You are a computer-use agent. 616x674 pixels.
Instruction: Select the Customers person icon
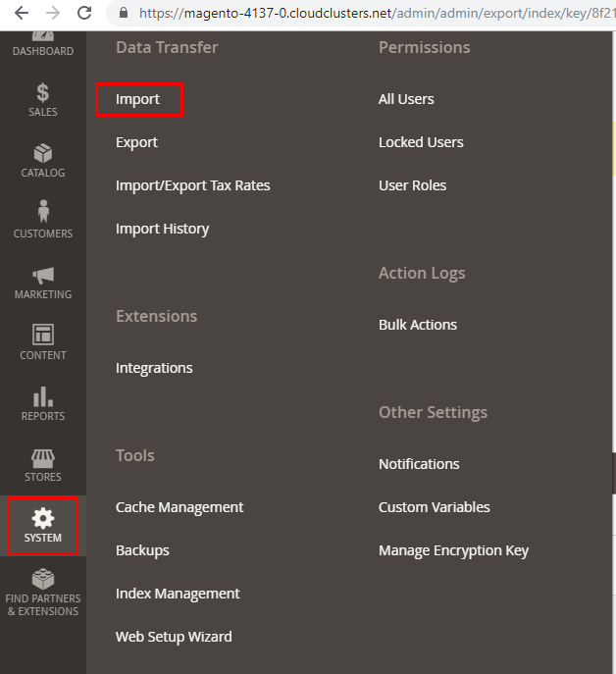tap(43, 212)
